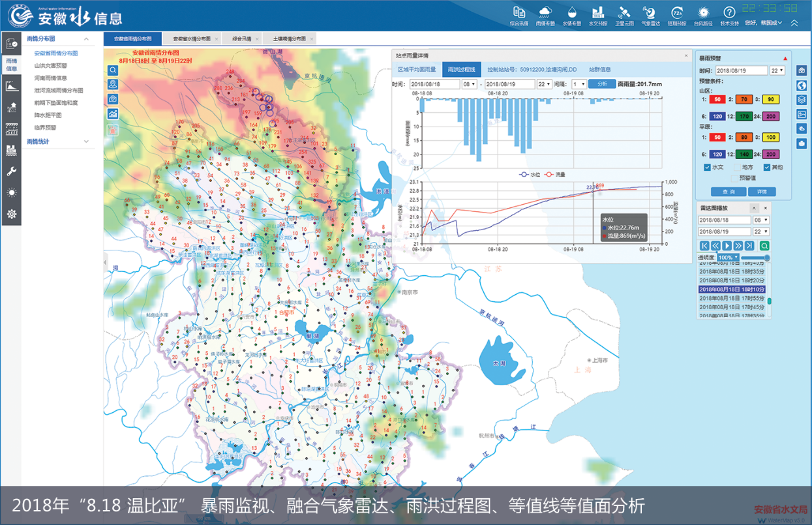
Task: Click the 查询 button in 暴雨预警
Action: pos(729,192)
